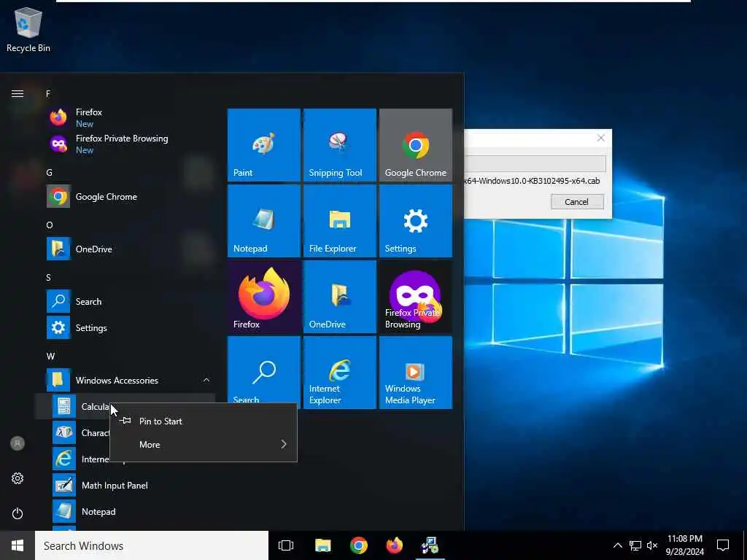Viewport: 747px width, 560px height.
Task: Expand the More submenu
Action: [204, 444]
